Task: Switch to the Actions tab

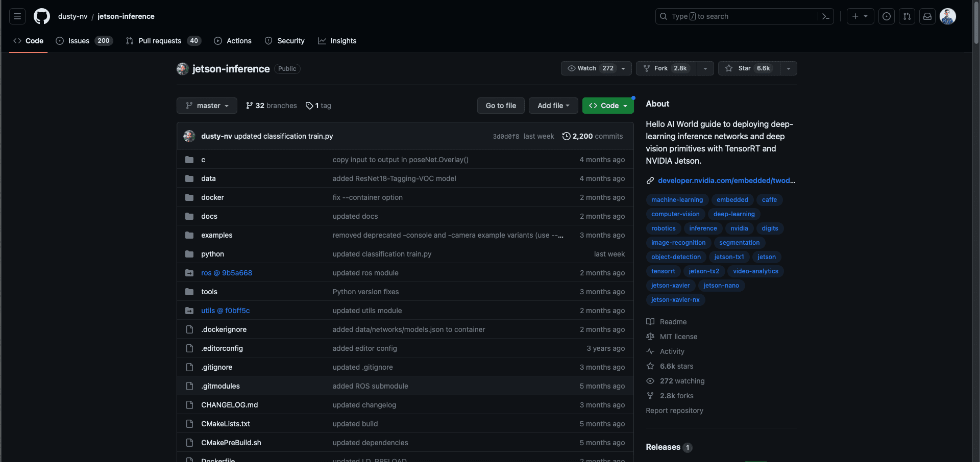Action: pos(233,41)
